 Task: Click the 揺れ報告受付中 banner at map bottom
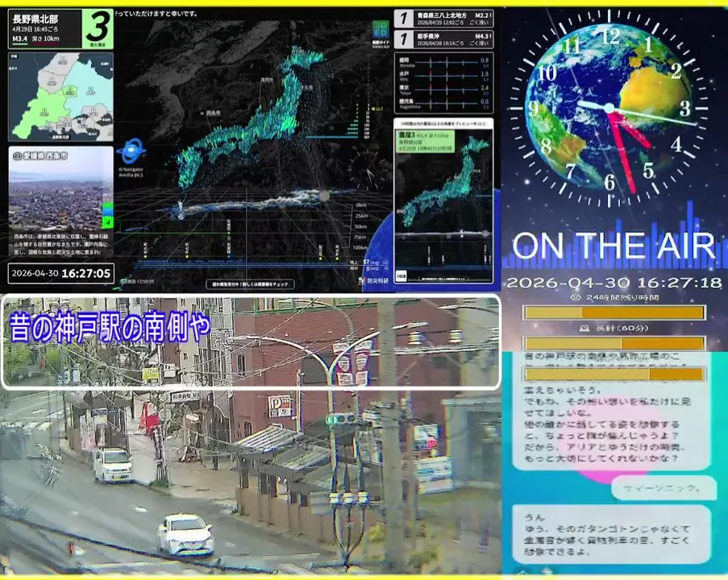click(x=250, y=284)
